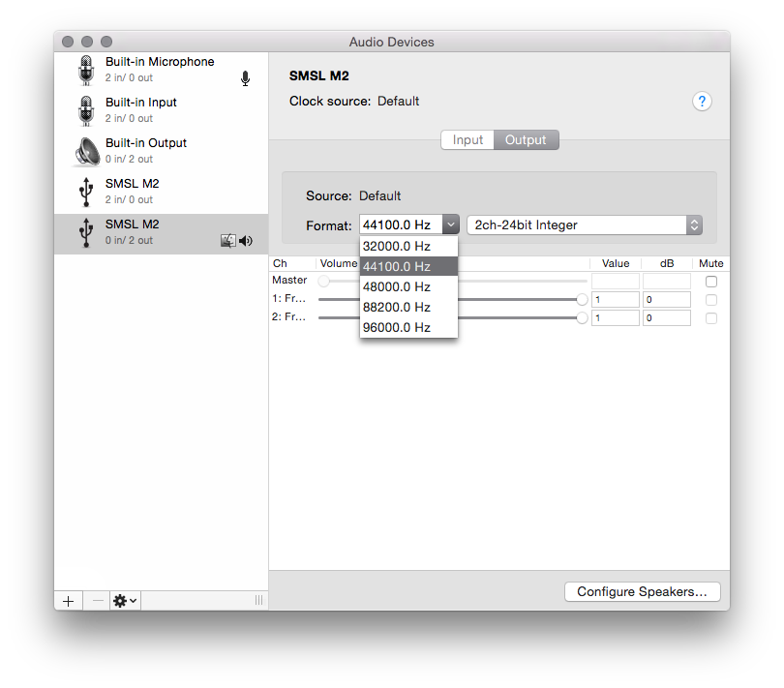Screen dimensions: 784x688
Task: Open the help question mark button
Action: point(702,102)
